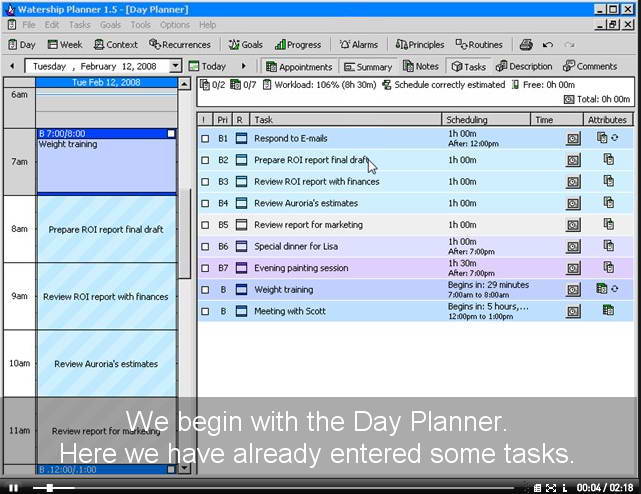Sort by the Attributes column header

[607, 120]
